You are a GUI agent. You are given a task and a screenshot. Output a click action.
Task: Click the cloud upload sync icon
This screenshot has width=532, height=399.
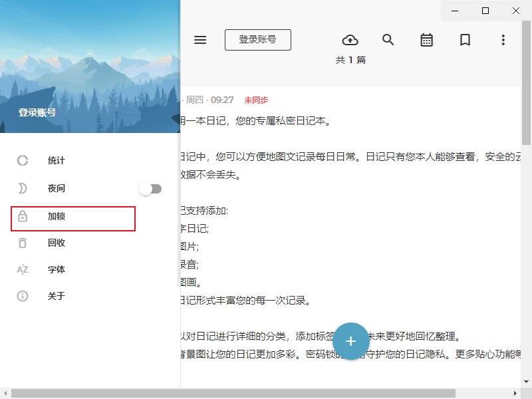click(350, 40)
